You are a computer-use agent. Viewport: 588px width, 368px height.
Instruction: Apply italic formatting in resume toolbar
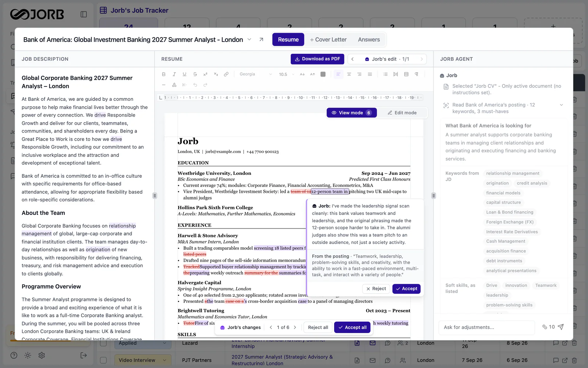(174, 74)
